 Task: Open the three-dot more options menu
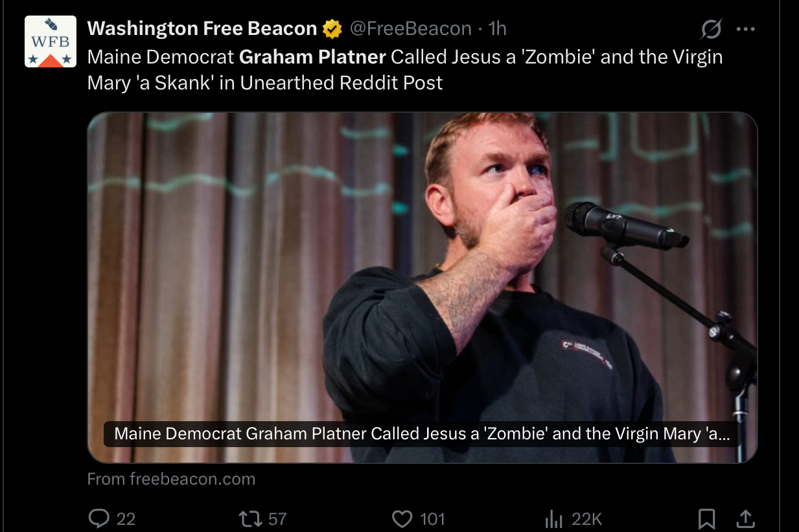tap(746, 29)
